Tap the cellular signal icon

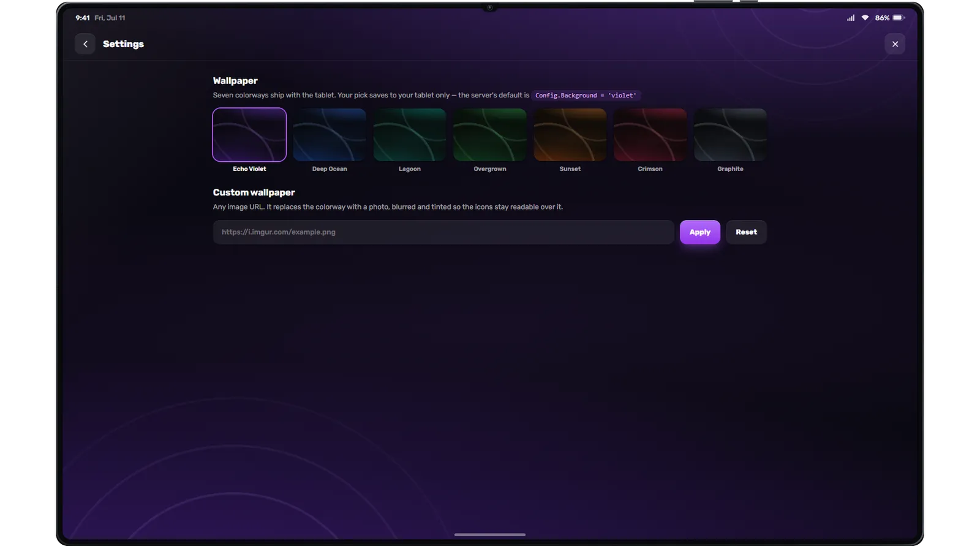point(851,18)
